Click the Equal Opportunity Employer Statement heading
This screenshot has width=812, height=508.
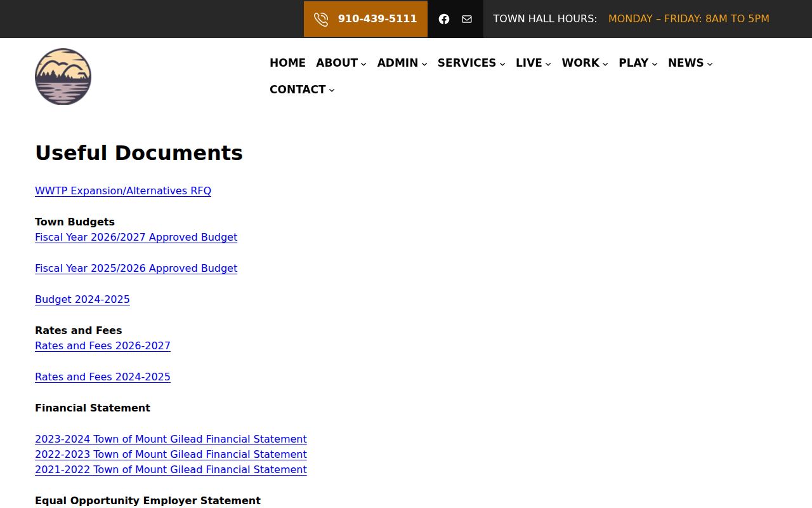point(148,501)
